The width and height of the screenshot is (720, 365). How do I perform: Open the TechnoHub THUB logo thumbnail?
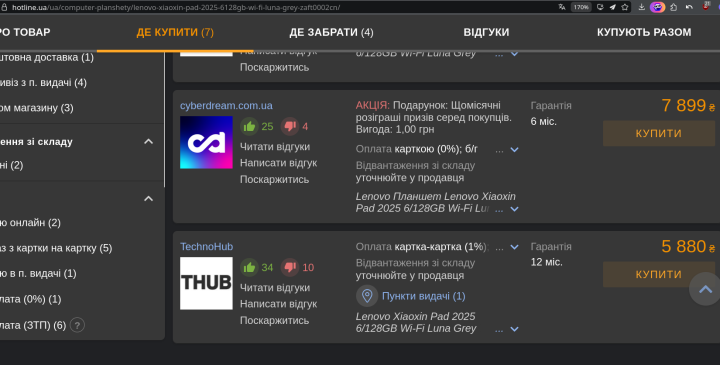[x=206, y=283]
